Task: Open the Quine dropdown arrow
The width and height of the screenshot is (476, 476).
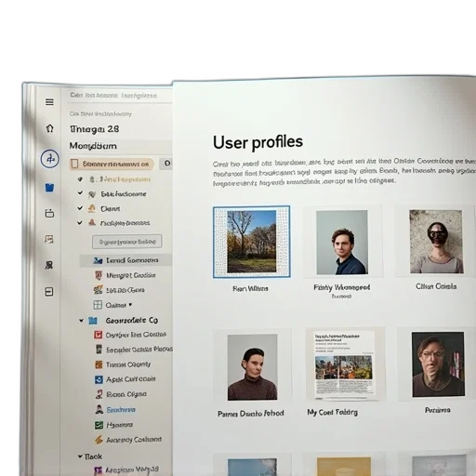Action: click(x=130, y=305)
